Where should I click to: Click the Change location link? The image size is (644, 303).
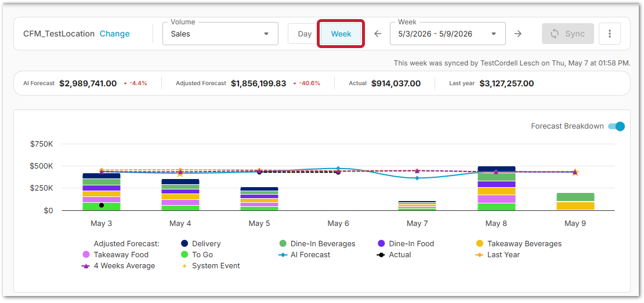(x=115, y=34)
